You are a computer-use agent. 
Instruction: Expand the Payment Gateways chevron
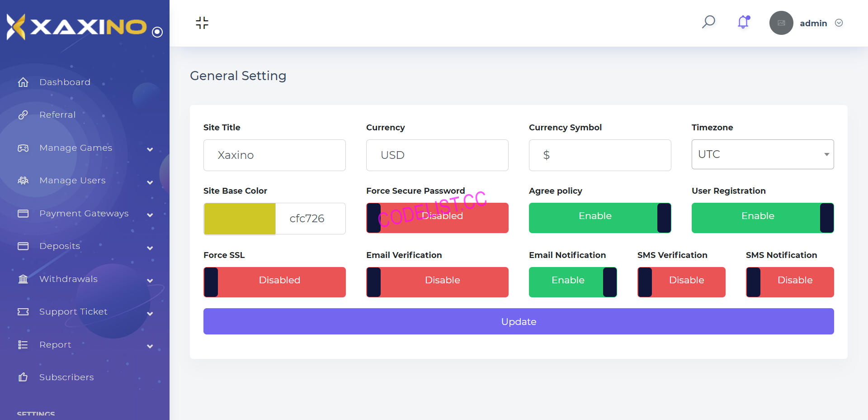[150, 215]
